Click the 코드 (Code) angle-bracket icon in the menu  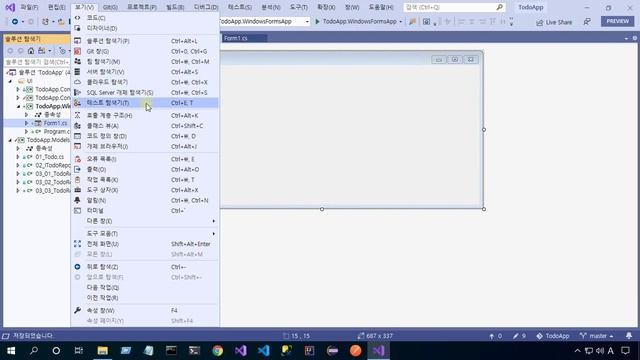(77, 18)
